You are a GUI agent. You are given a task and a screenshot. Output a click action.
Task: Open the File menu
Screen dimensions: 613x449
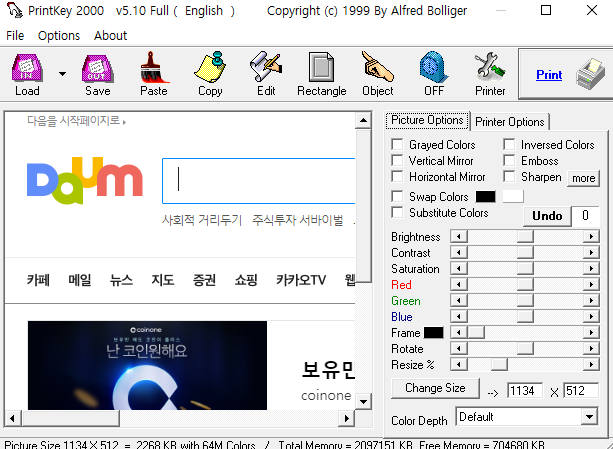(x=15, y=36)
